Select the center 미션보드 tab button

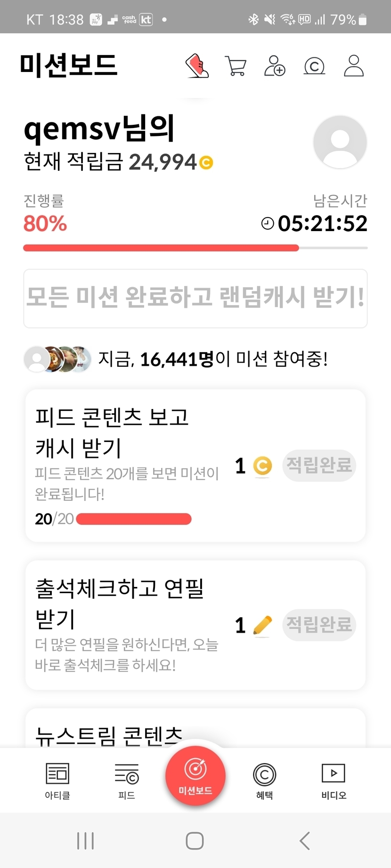(195, 775)
